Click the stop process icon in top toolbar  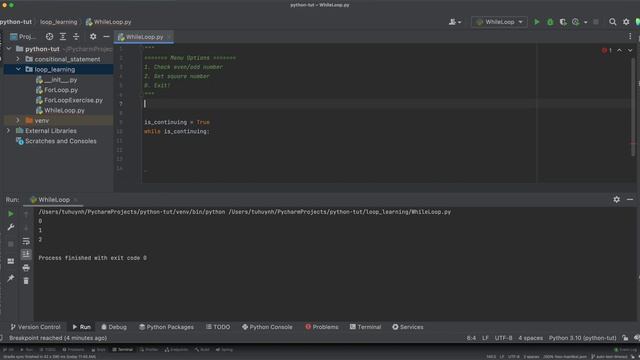coord(596,22)
